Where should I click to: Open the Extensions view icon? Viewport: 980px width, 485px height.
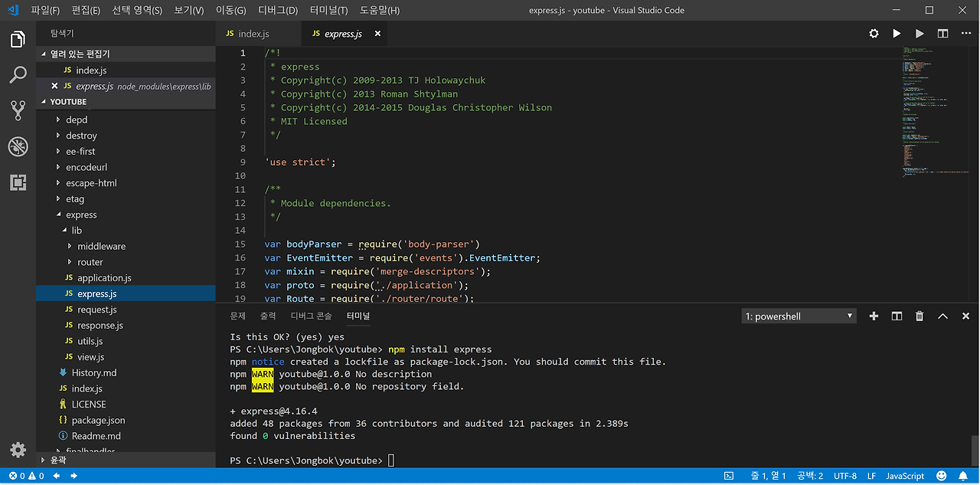click(x=18, y=182)
